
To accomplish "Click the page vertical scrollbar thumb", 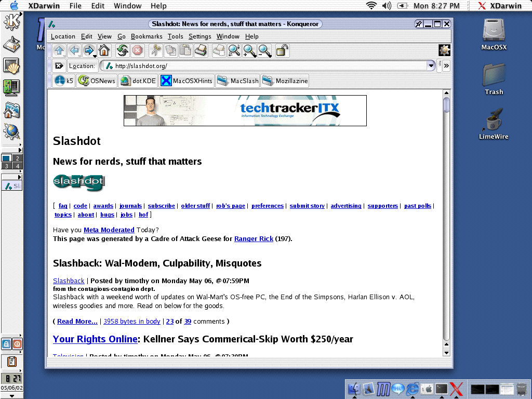I will point(446,105).
